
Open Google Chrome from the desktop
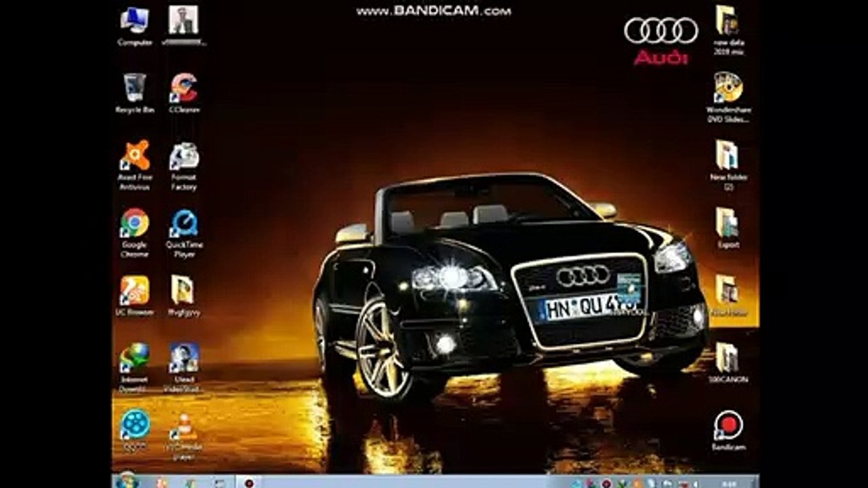pyautogui.click(x=134, y=233)
